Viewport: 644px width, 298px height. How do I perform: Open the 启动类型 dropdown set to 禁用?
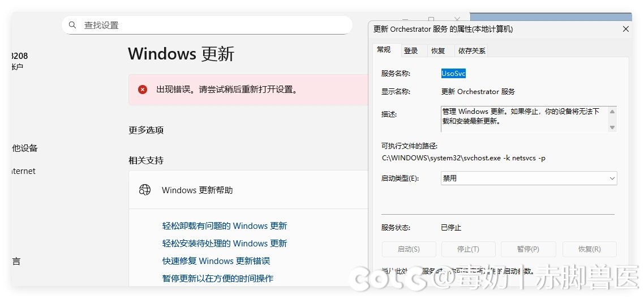(529, 178)
